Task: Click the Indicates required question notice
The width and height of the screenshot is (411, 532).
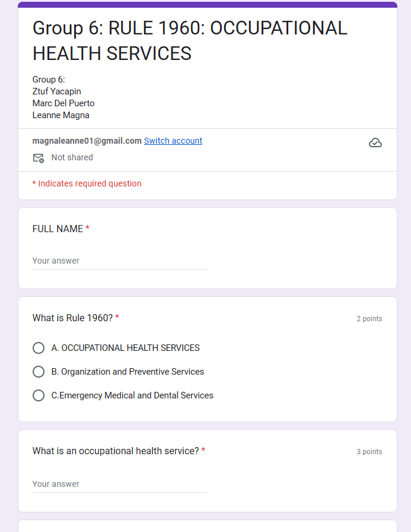Action: (87, 183)
